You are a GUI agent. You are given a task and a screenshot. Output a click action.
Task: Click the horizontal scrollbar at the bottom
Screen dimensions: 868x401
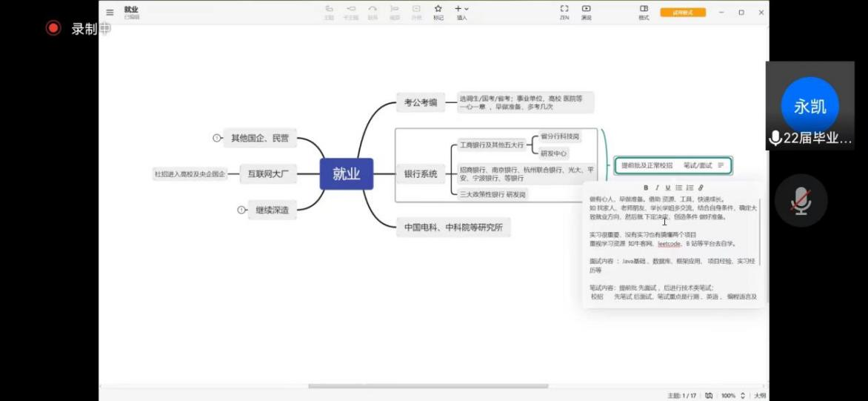click(x=428, y=386)
